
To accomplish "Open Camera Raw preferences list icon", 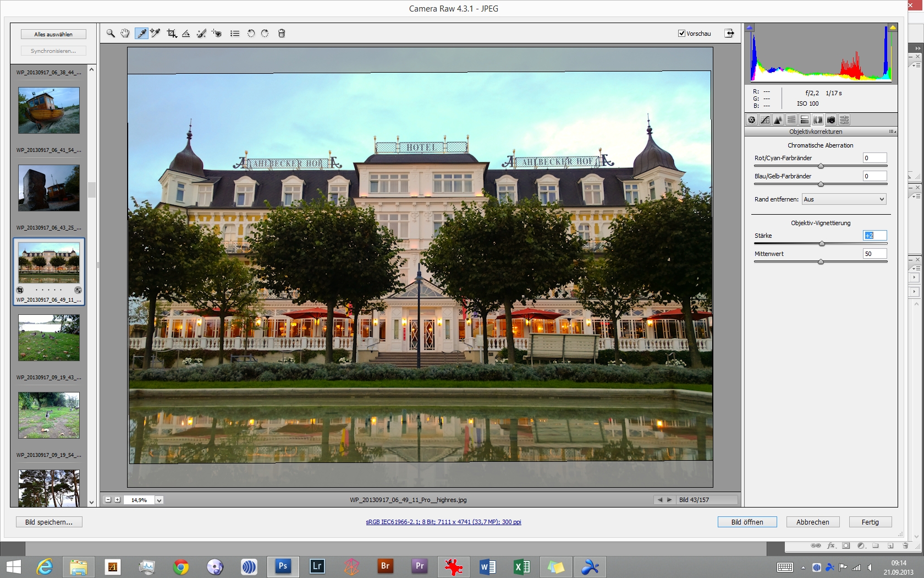I will pyautogui.click(x=235, y=34).
